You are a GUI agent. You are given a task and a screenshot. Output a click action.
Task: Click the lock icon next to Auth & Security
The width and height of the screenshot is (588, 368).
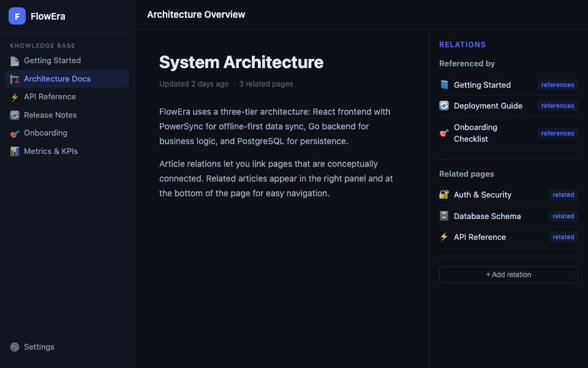(x=444, y=195)
